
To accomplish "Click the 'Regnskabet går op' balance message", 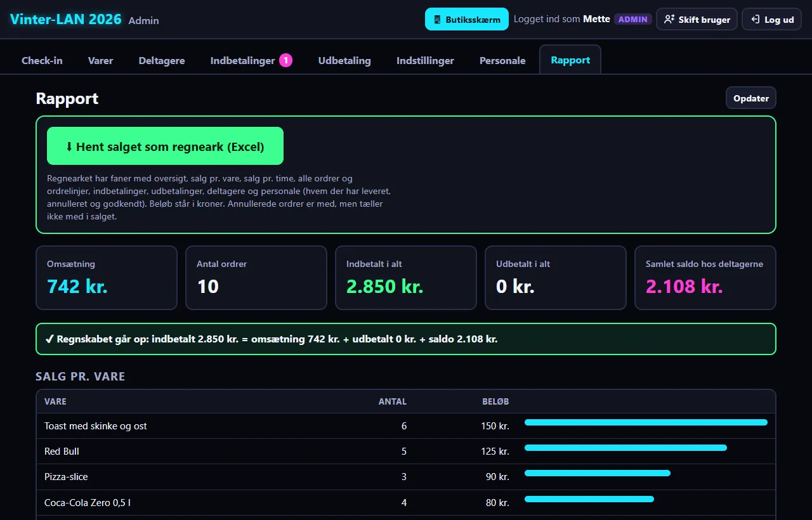I will pos(406,339).
